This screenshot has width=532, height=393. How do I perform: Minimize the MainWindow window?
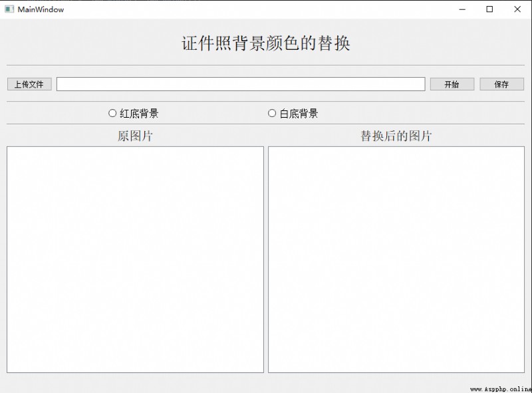point(462,9)
